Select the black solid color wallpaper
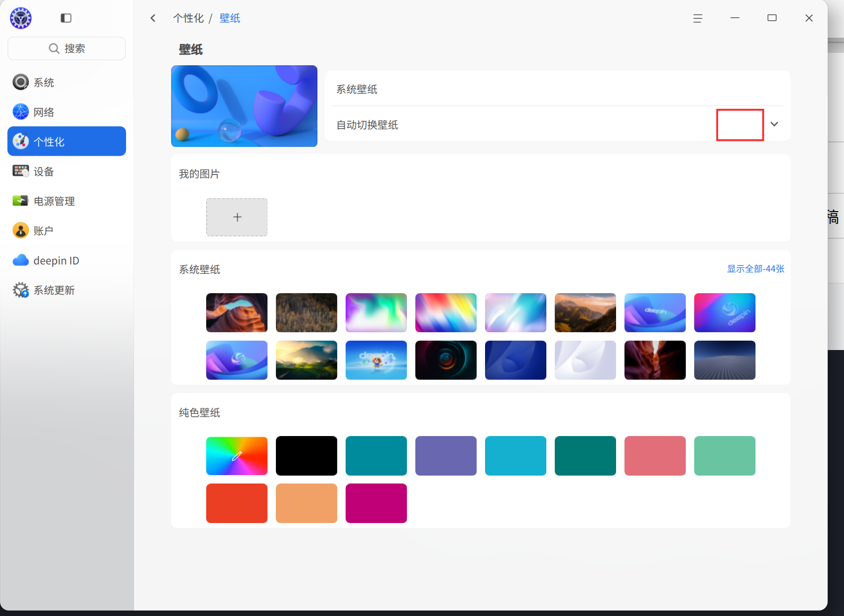The height and width of the screenshot is (616, 844). coord(307,456)
